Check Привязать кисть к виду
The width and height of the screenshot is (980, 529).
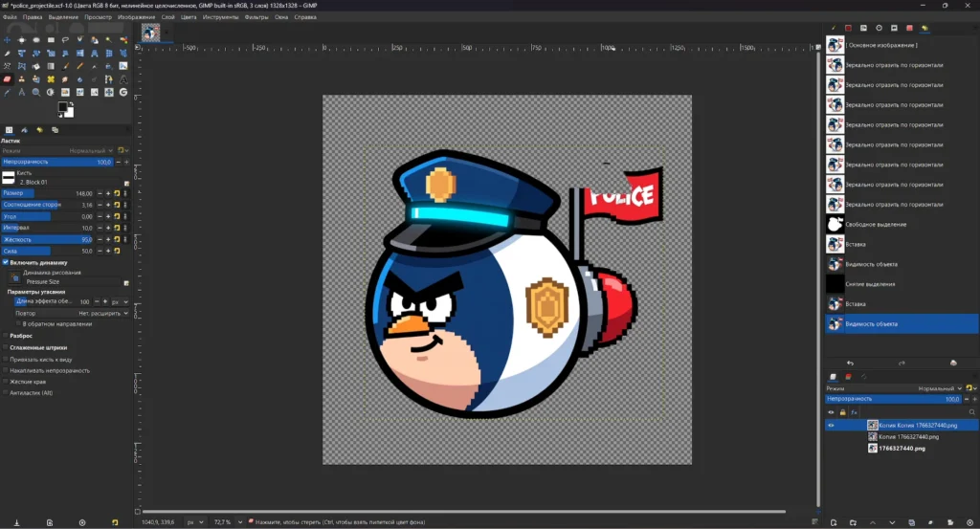coord(6,359)
